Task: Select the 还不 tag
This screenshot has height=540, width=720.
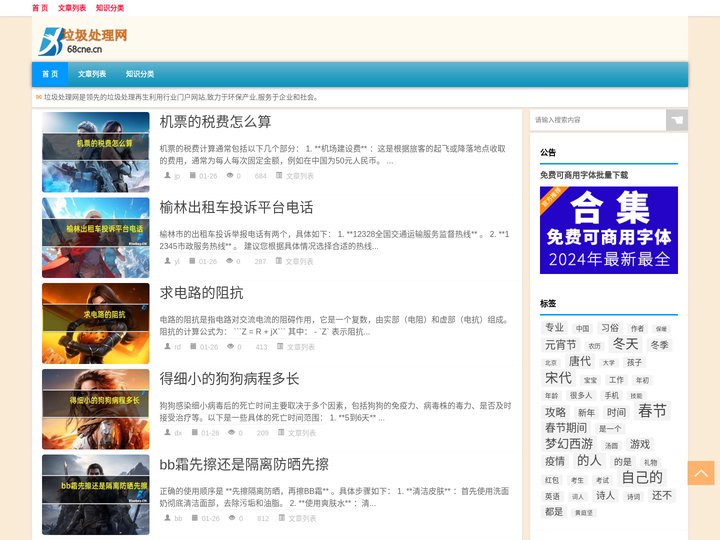Action: [x=662, y=495]
